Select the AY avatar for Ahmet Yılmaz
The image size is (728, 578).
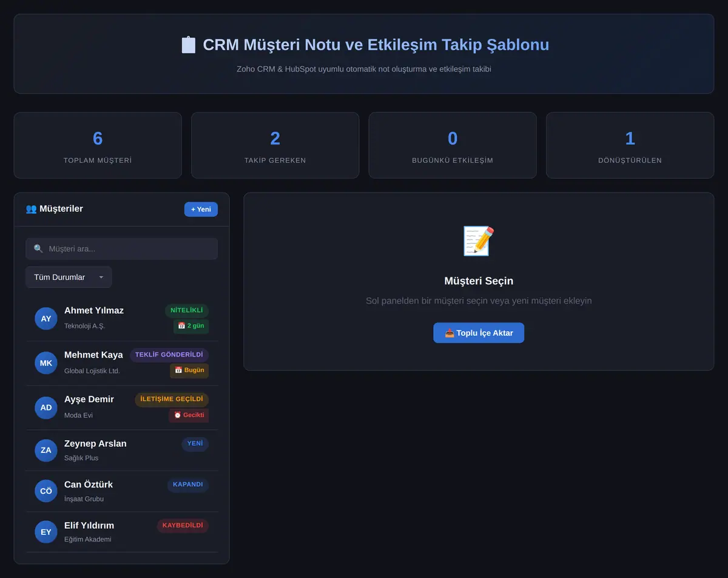(46, 319)
